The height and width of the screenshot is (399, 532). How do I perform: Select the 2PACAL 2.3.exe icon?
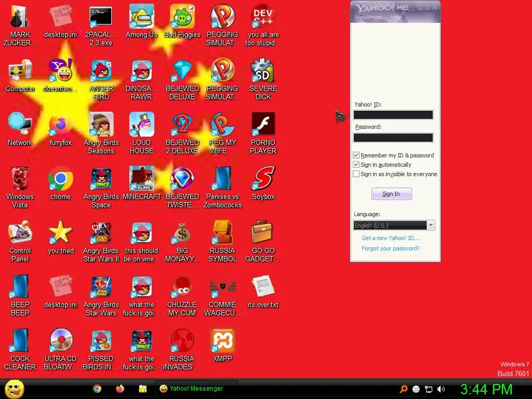(101, 25)
